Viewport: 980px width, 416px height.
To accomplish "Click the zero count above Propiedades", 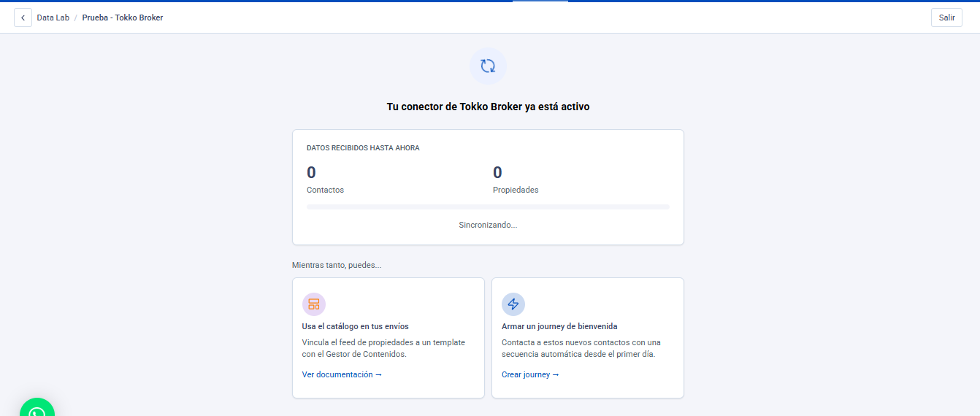I will point(497,173).
